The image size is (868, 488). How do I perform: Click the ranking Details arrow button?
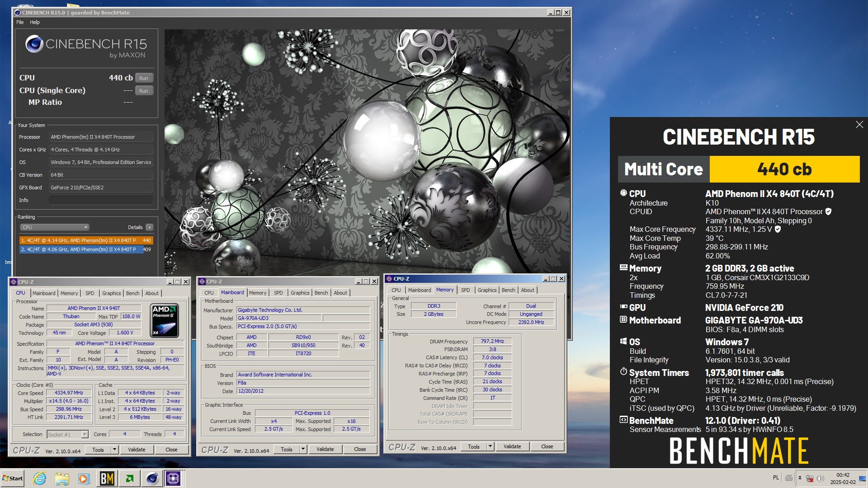click(x=150, y=227)
